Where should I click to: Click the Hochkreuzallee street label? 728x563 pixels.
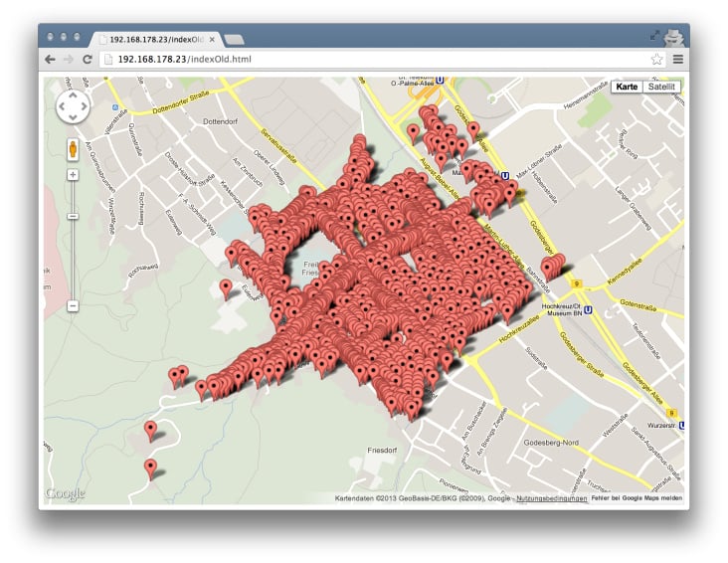point(519,329)
